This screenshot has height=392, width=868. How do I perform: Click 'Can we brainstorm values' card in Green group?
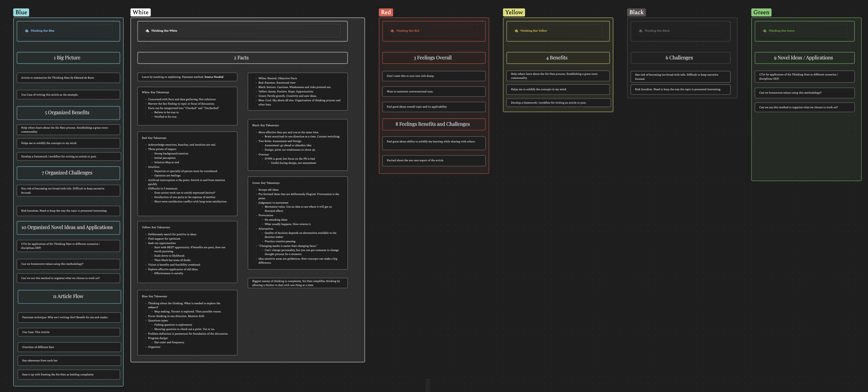[804, 93]
